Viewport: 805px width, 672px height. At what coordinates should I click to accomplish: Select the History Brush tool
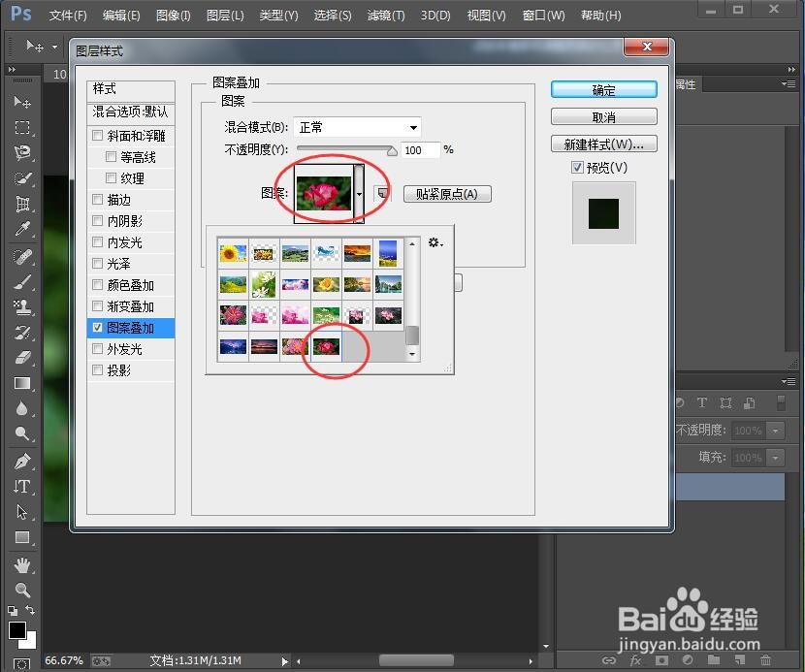tap(22, 333)
